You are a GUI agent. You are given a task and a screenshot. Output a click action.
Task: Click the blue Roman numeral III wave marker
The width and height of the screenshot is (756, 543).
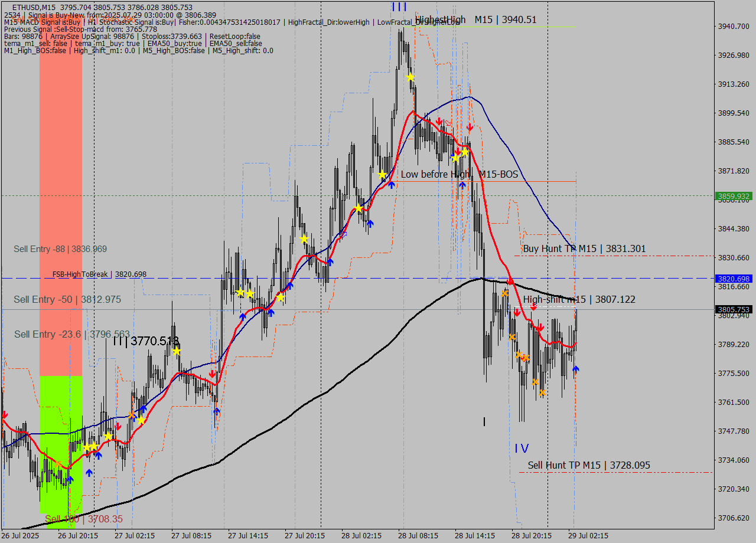pyautogui.click(x=399, y=6)
